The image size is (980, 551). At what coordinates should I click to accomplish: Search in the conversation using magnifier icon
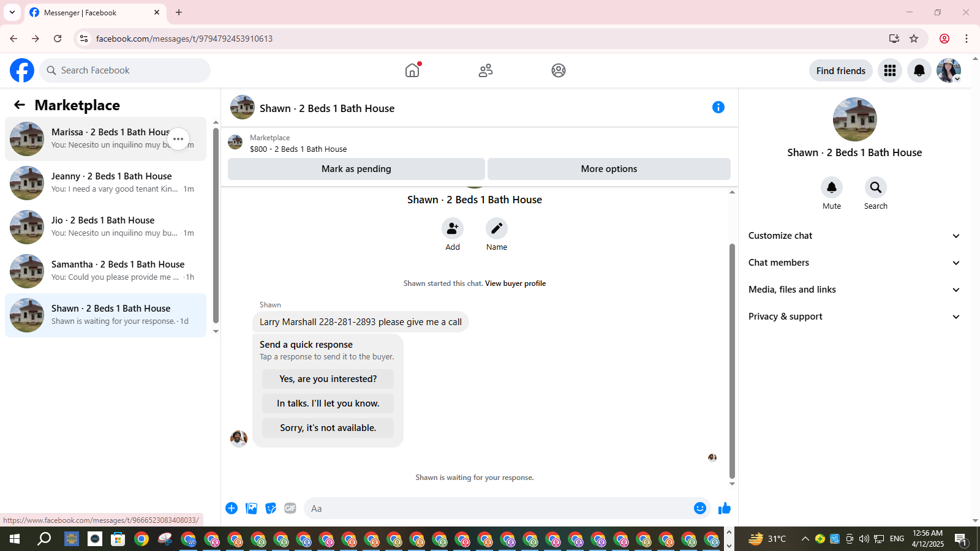876,187
